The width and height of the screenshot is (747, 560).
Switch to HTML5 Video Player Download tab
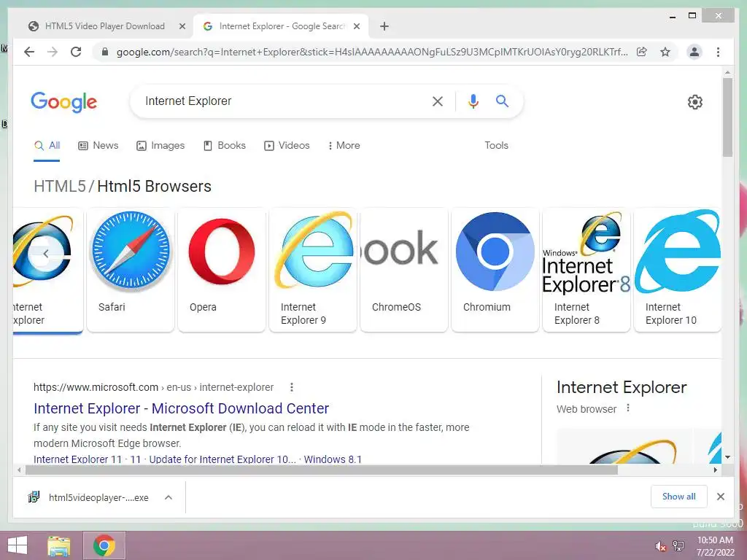(x=105, y=27)
